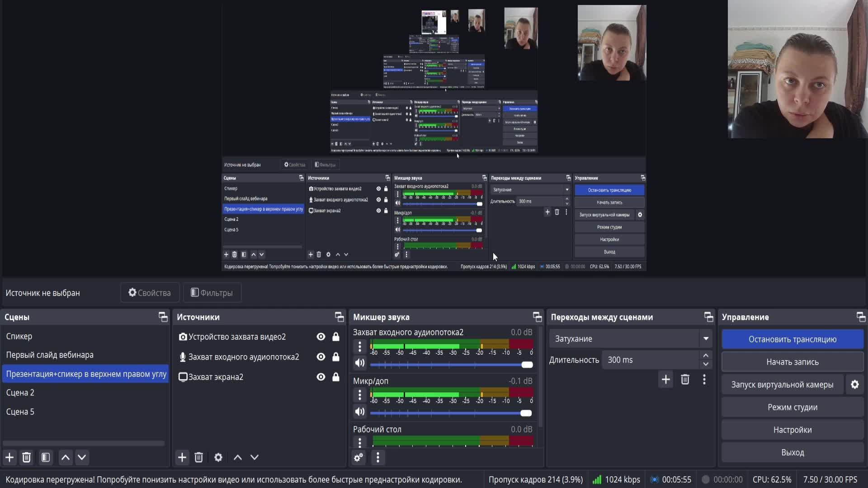Unlock Захват экрана2 source

click(336, 377)
